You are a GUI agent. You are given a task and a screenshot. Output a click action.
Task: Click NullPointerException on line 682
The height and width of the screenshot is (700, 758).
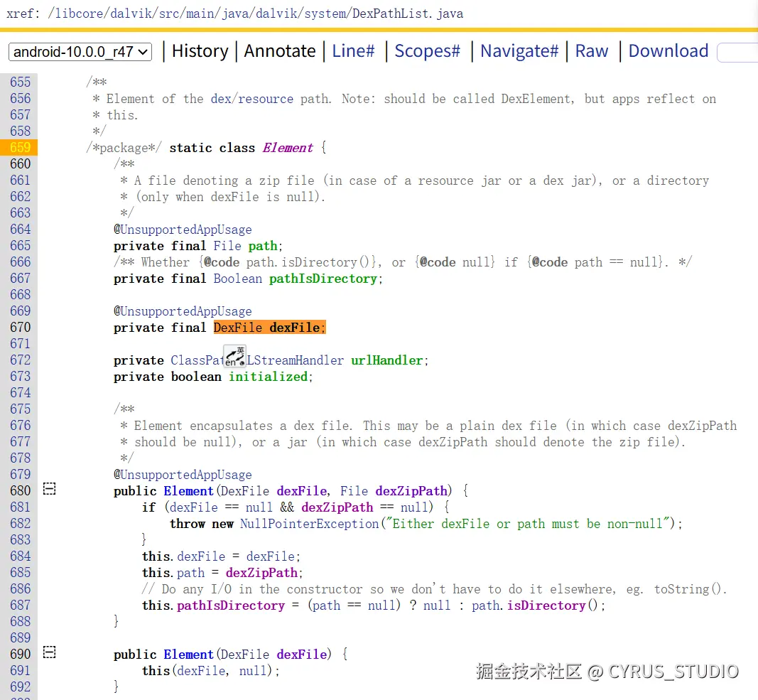tap(310, 524)
